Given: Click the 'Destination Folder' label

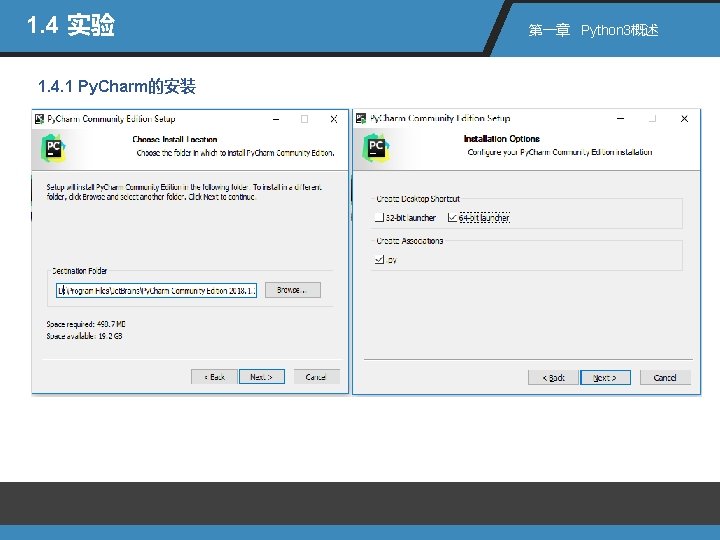Looking at the screenshot, I should point(79,271).
